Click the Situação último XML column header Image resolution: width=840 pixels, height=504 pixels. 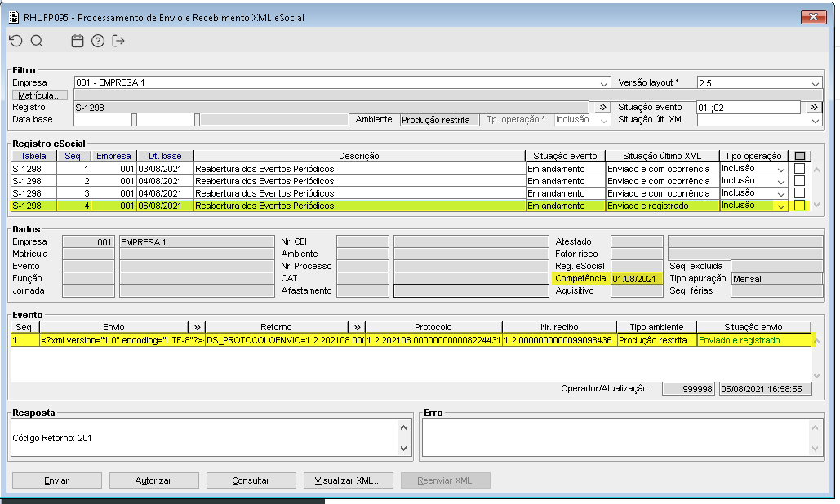(x=662, y=156)
